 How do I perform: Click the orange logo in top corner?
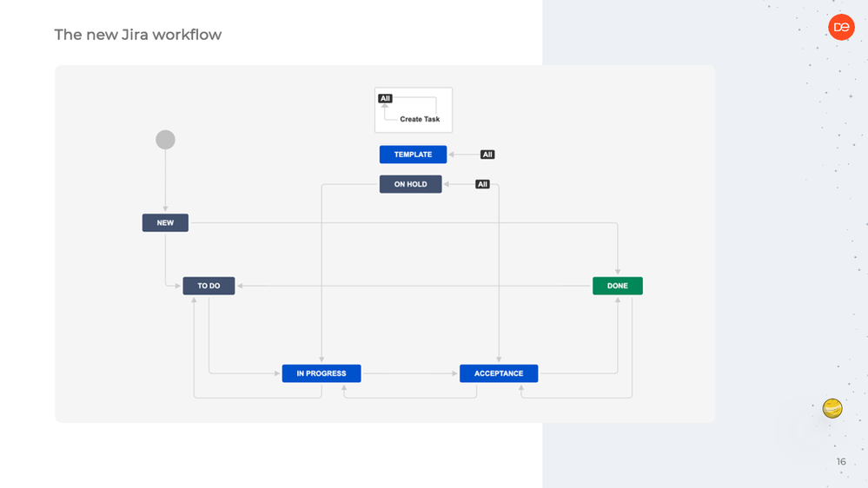(x=841, y=27)
